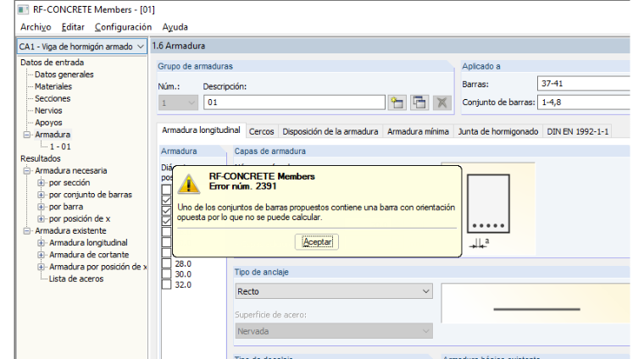Open the CA1 - Viga de hormigón armado dropdown
This screenshot has width=644, height=359.
coord(81,47)
